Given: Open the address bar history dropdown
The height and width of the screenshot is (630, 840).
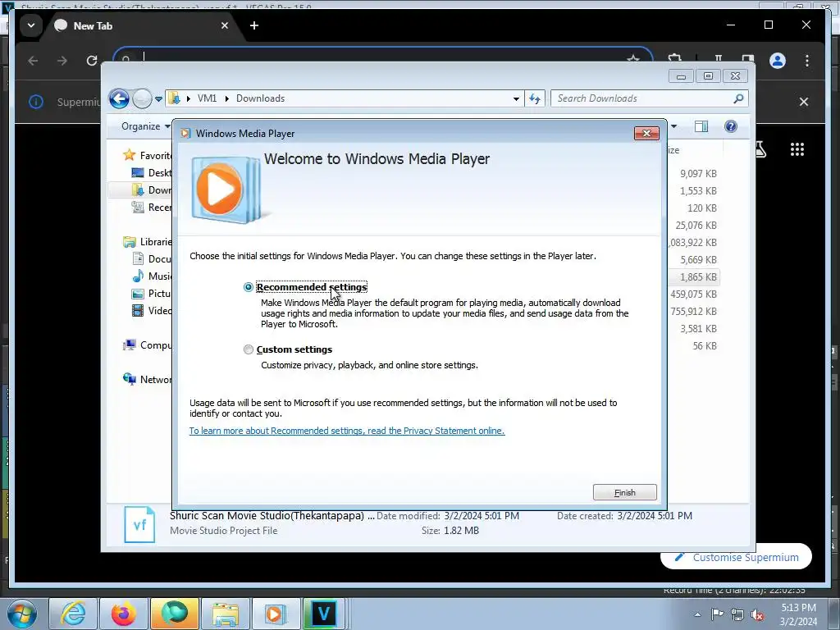Looking at the screenshot, I should tap(516, 98).
